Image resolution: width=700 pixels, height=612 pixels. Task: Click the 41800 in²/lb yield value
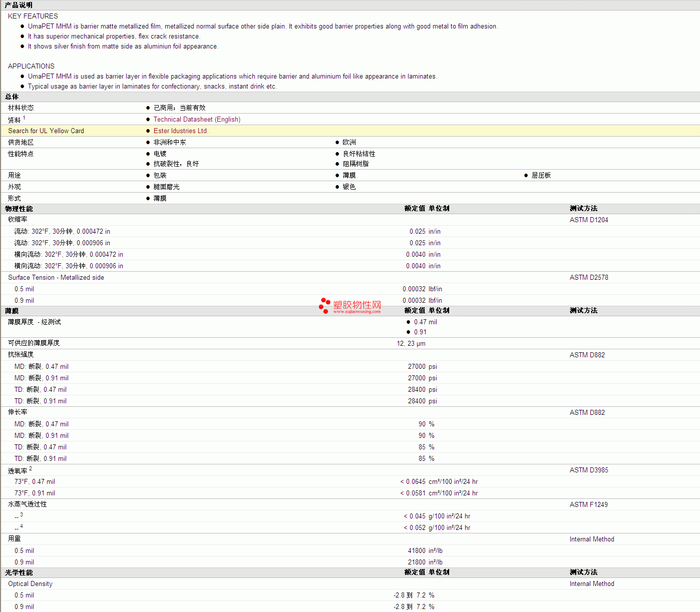click(x=425, y=551)
